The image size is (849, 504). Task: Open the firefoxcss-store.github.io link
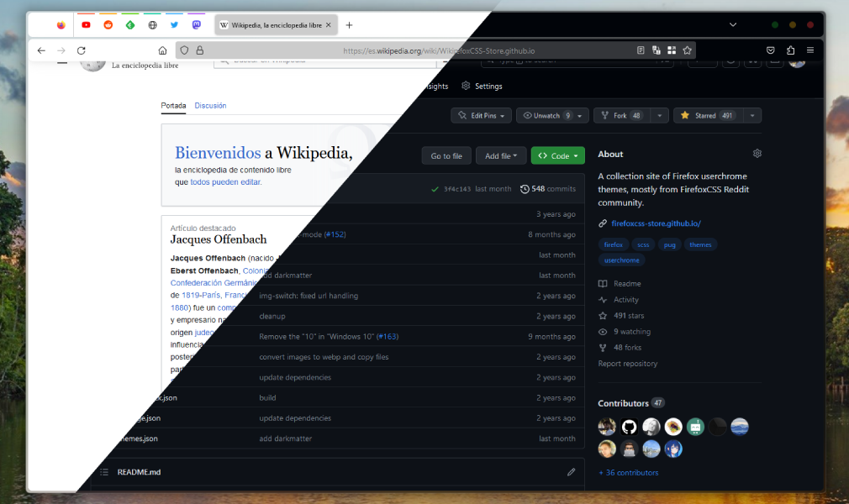(x=656, y=223)
